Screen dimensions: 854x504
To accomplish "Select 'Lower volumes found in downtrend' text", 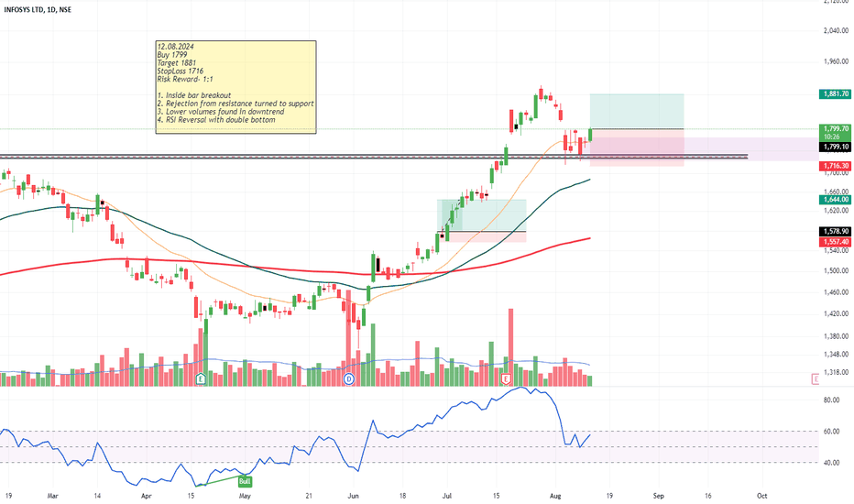I will click(224, 112).
